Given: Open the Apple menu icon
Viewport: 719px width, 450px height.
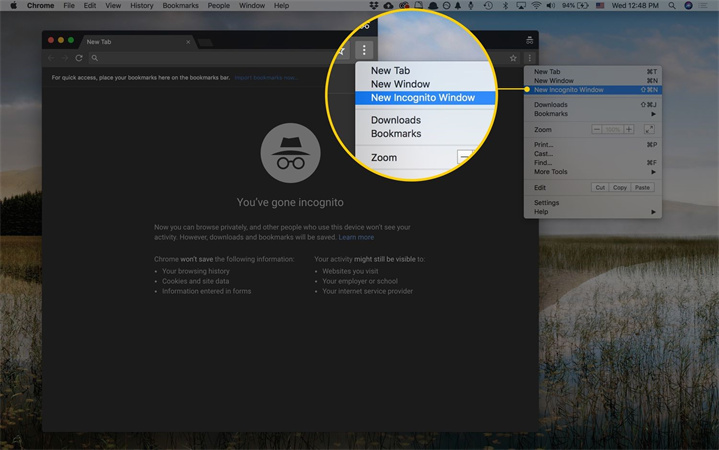Looking at the screenshot, I should click(x=14, y=6).
